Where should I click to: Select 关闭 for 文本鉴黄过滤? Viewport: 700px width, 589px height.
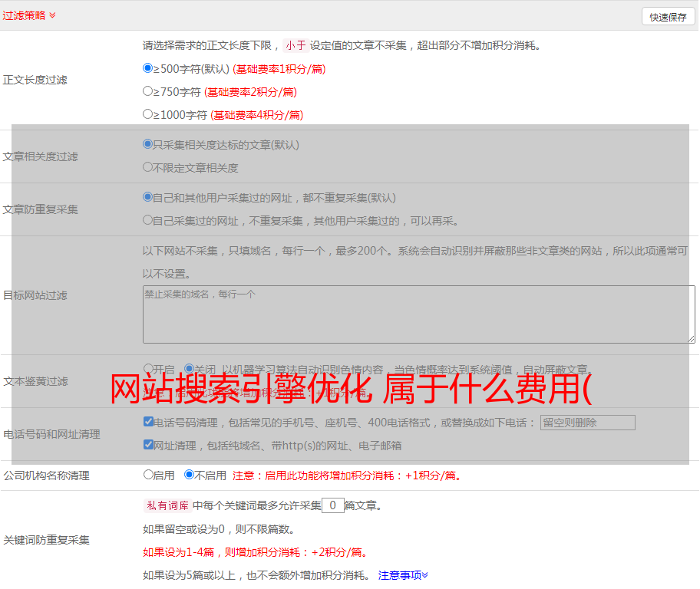(189, 369)
